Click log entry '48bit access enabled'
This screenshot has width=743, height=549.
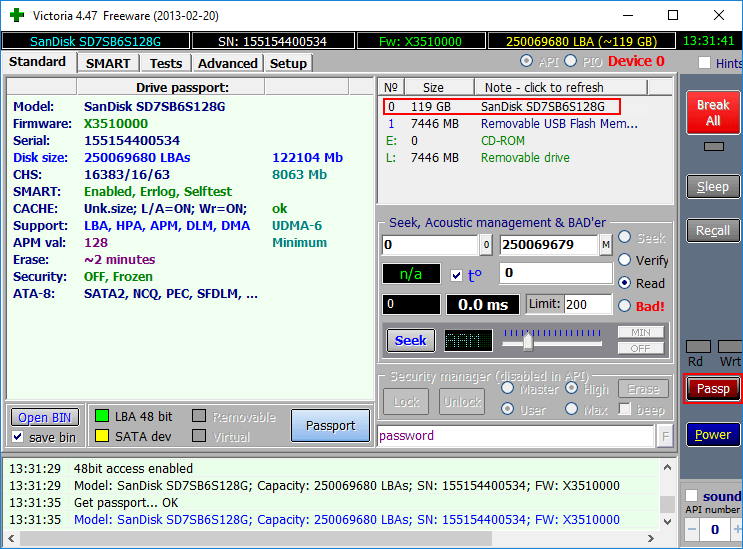pyautogui.click(x=133, y=468)
